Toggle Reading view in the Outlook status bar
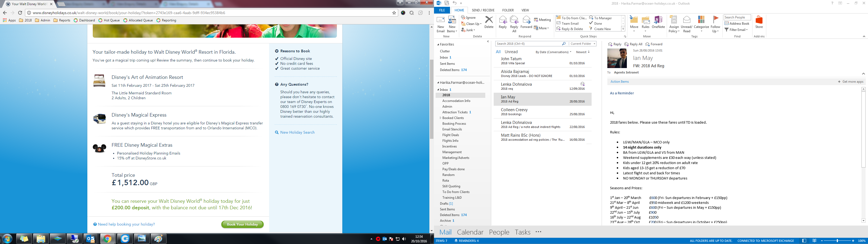Image resolution: width=868 pixels, height=244 pixels. [x=814, y=241]
